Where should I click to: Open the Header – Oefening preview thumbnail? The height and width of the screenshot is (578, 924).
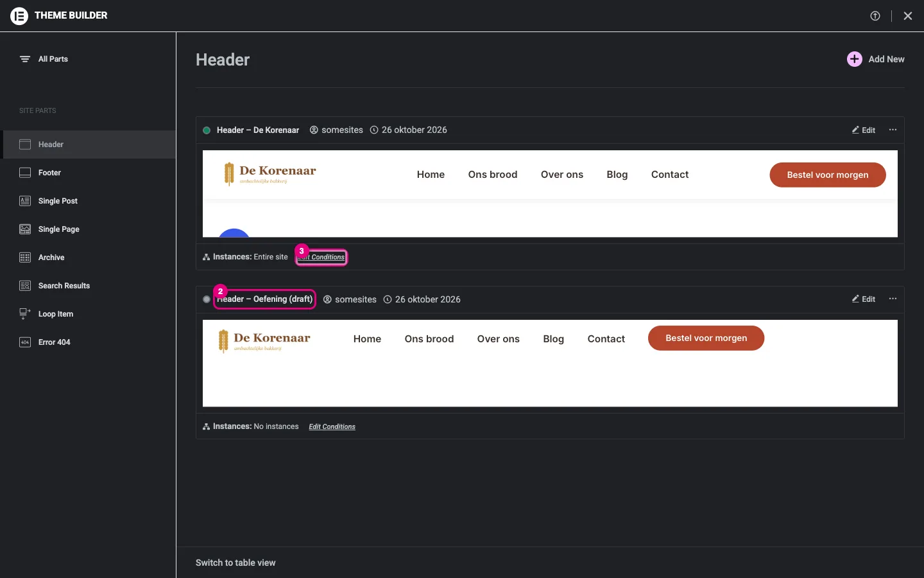550,363
